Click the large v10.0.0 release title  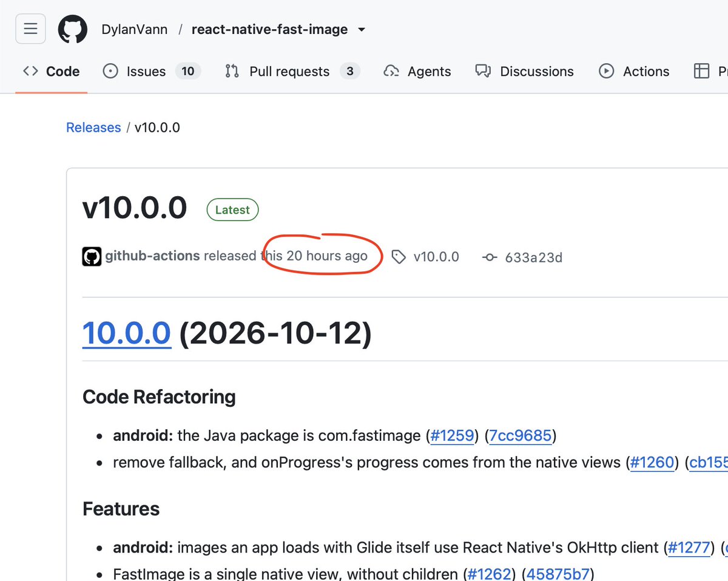(135, 209)
